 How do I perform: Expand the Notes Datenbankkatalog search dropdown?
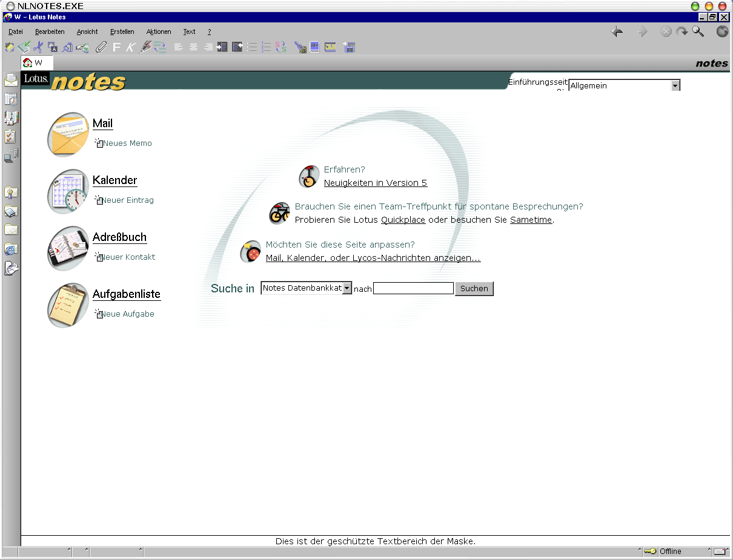347,289
